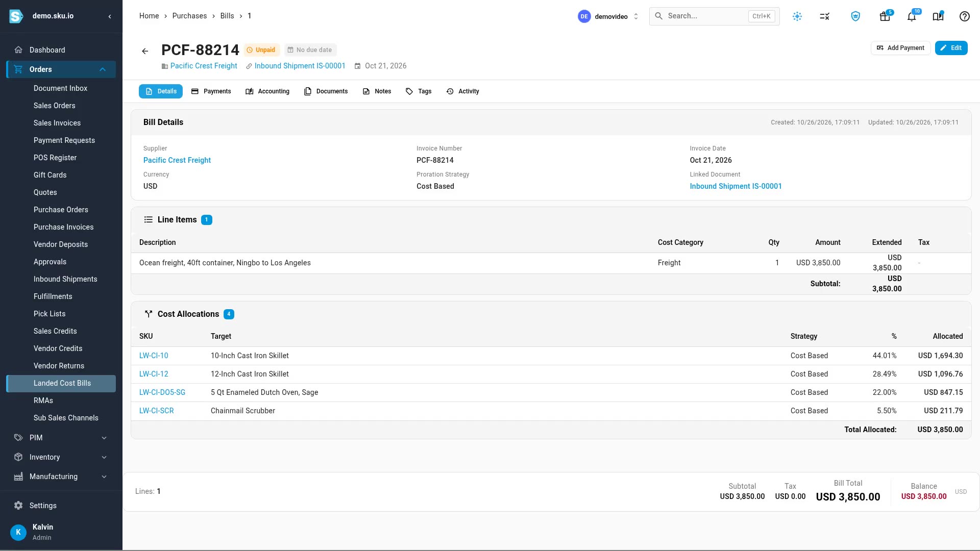Collapse the sidebar with the chevron
The height and width of the screenshot is (551, 980).
coord(110,16)
